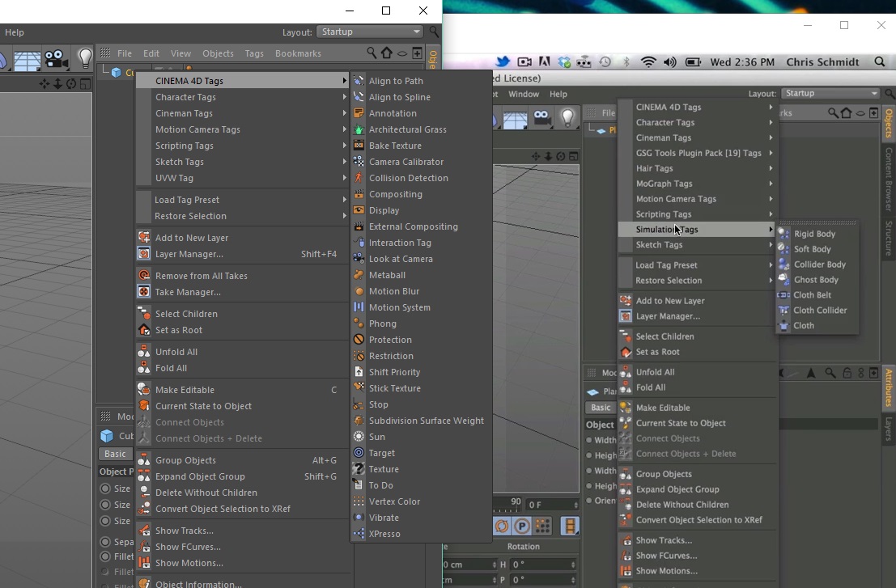The width and height of the screenshot is (896, 588).
Task: Add the Display tag
Action: pos(421,210)
